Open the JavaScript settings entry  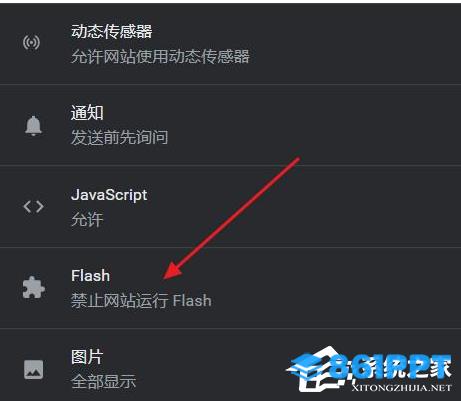(x=230, y=207)
